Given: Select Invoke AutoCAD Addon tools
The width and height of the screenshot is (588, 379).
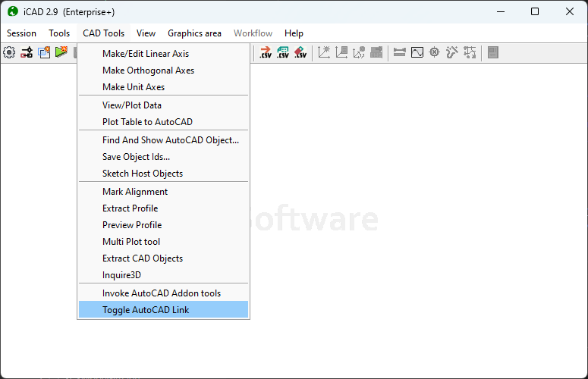Looking at the screenshot, I should pos(162,293).
